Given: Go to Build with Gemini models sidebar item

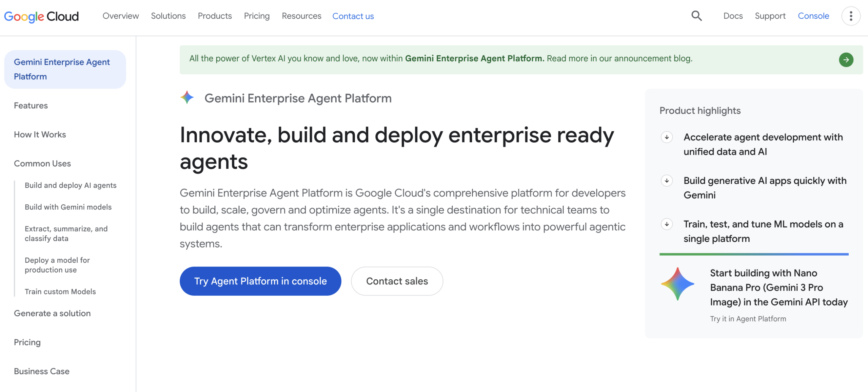Looking at the screenshot, I should coord(68,207).
